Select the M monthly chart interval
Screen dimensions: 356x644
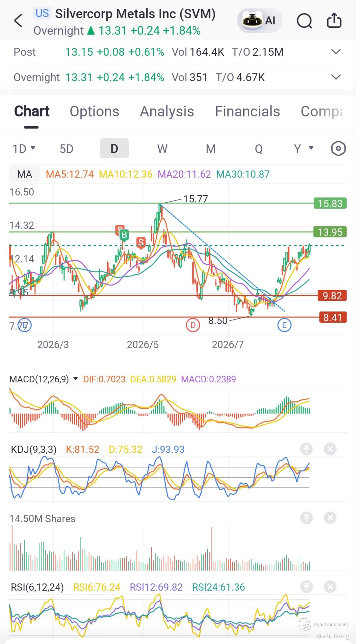(x=211, y=149)
